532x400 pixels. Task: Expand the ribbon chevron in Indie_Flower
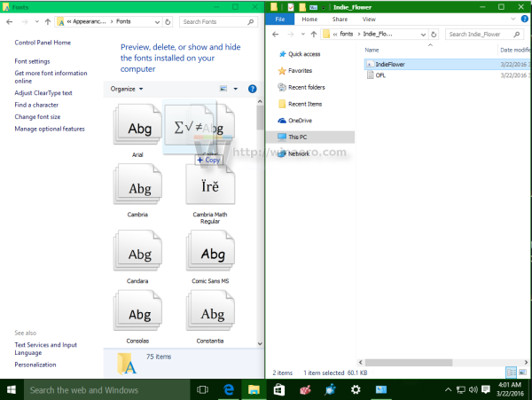pos(513,19)
